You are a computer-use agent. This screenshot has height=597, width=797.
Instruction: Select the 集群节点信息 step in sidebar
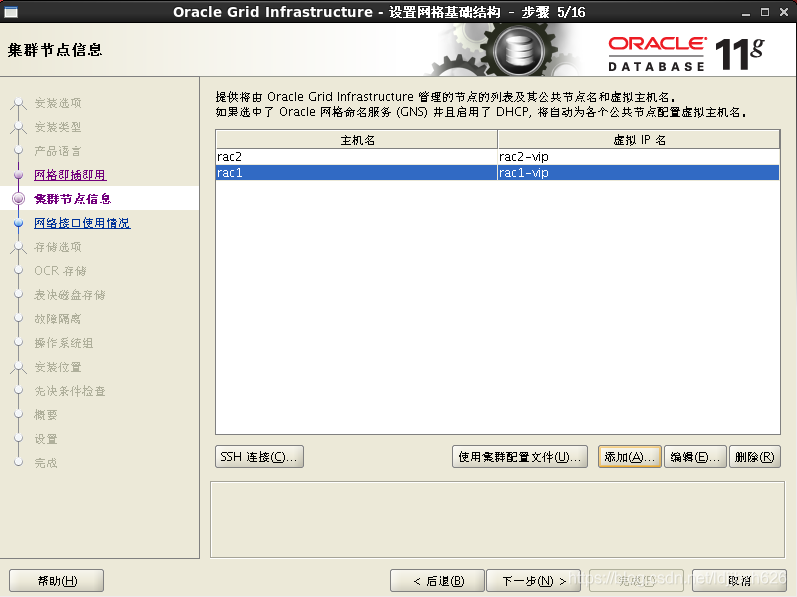tap(73, 199)
